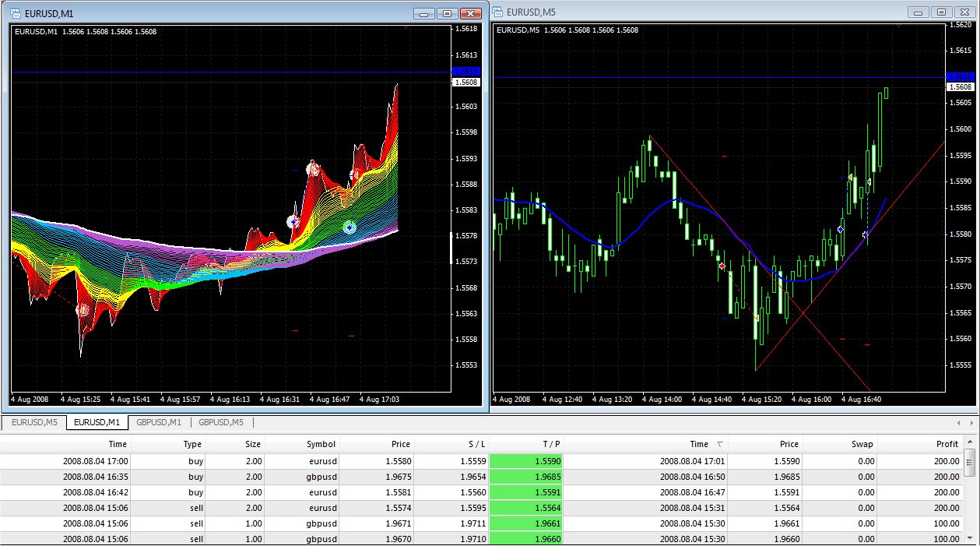Click the left arrow to scroll chart tabs
The width and height of the screenshot is (980, 546).
tap(959, 422)
